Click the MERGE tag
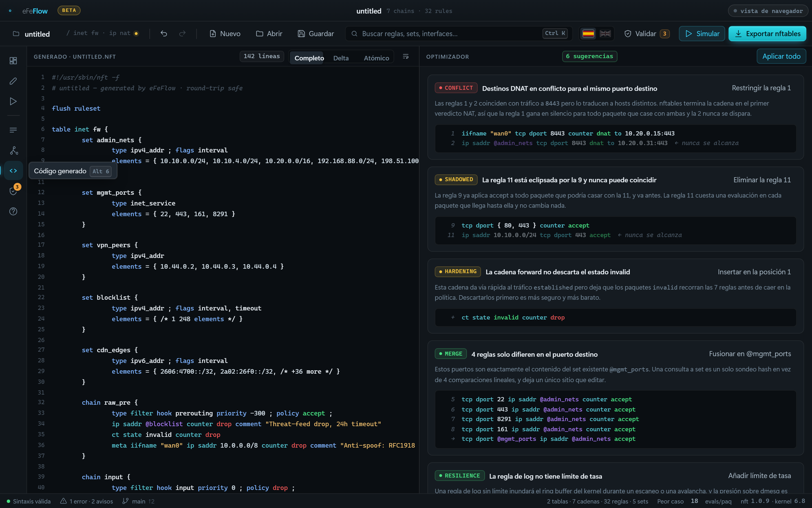The width and height of the screenshot is (812, 508). pyautogui.click(x=450, y=354)
